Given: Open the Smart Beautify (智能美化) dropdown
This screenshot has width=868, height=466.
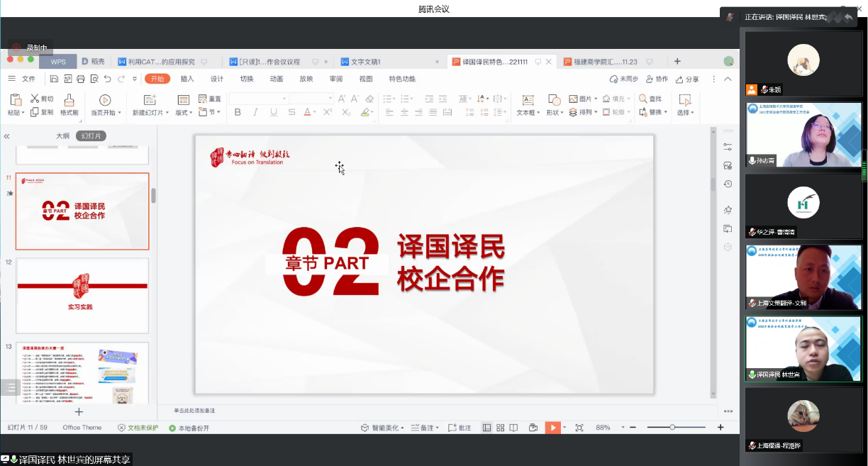Looking at the screenshot, I should 383,428.
